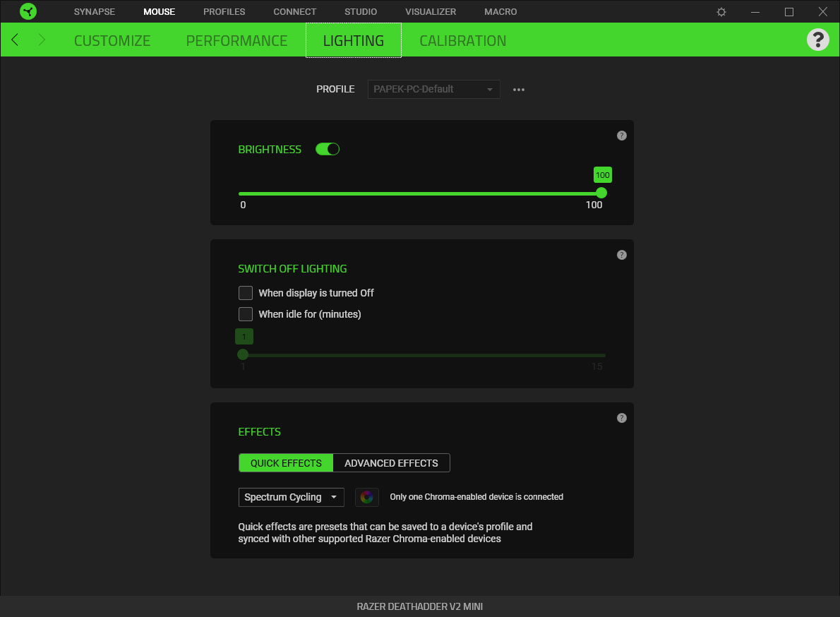Viewport: 840px width, 617px height.
Task: Switch to the CALIBRATION tab
Action: (463, 41)
